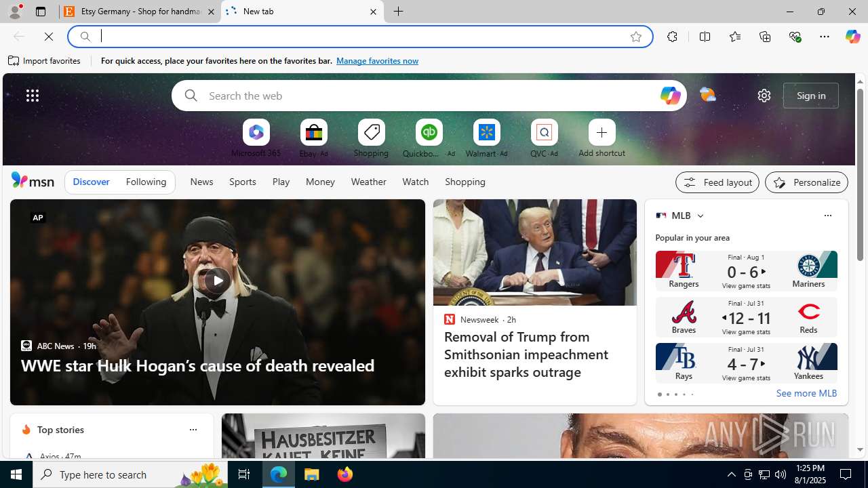This screenshot has width=868, height=488.
Task: Close the New tab tab
Action: coord(373,12)
